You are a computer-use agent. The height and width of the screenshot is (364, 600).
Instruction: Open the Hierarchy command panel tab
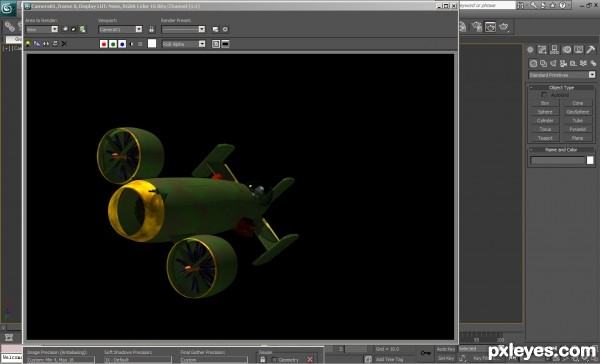[x=554, y=49]
